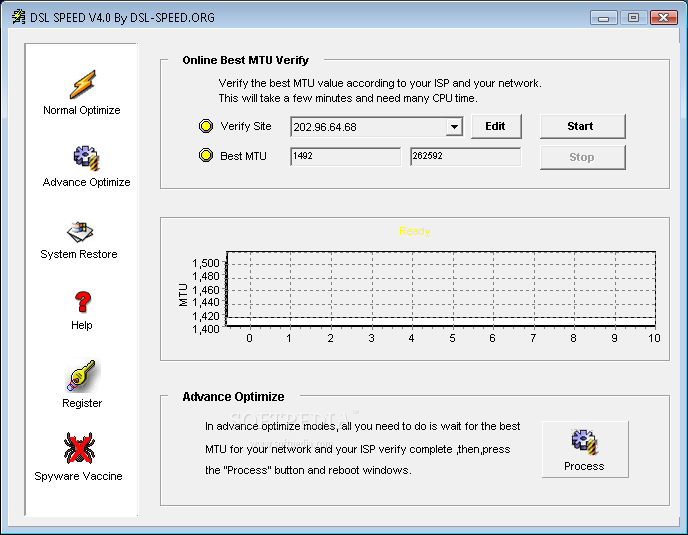Click the Advance Optimize sidebar label
This screenshot has width=688, height=535.
point(86,182)
